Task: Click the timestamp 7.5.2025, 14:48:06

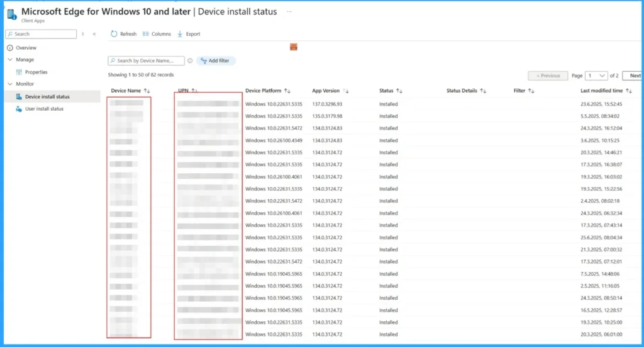Action: [600, 274]
